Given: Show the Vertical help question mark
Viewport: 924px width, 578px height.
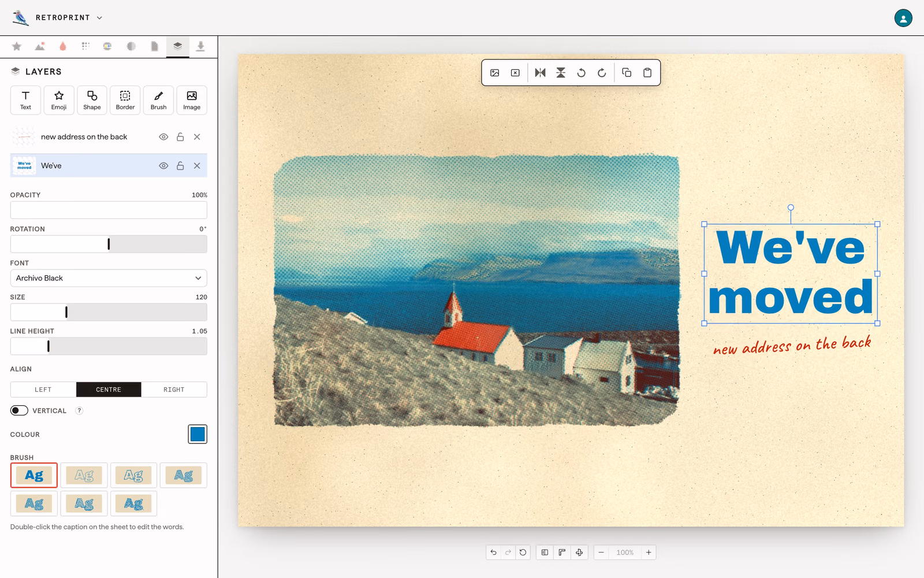Looking at the screenshot, I should [79, 410].
